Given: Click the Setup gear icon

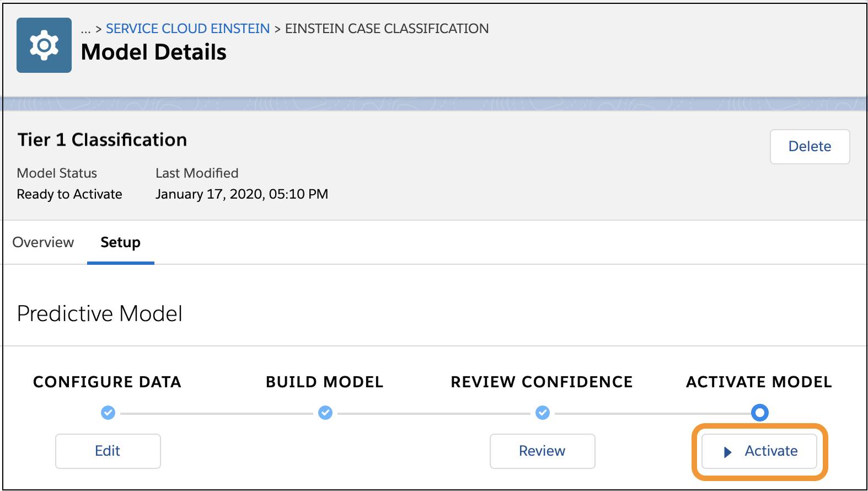Looking at the screenshot, I should pyautogui.click(x=44, y=45).
